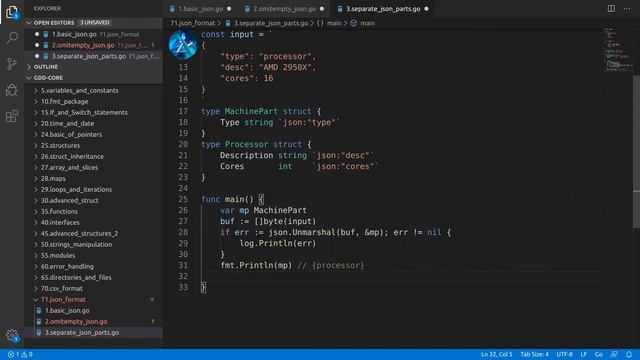Open the Explorer view in the activity bar
The width and height of the screenshot is (640, 360).
12,12
